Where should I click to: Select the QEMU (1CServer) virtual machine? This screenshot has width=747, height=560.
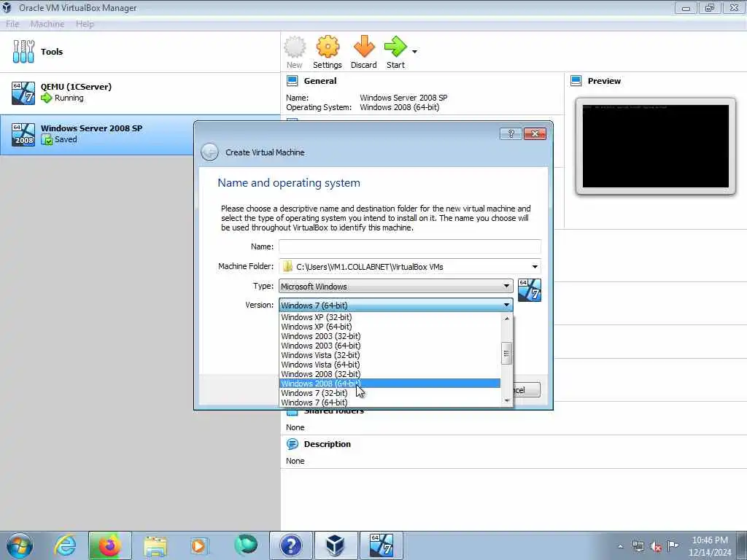[x=140, y=93]
